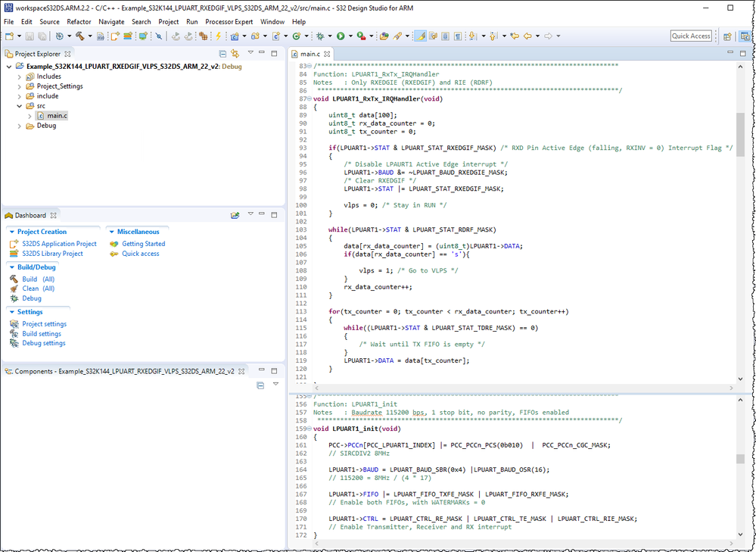Image resolution: width=756 pixels, height=552 pixels.
Task: Toggle Block Selection Mode button
Action: 445,36
